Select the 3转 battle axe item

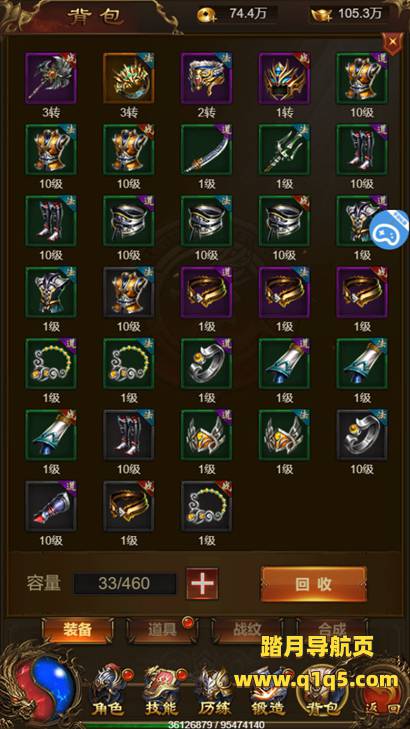[51, 78]
